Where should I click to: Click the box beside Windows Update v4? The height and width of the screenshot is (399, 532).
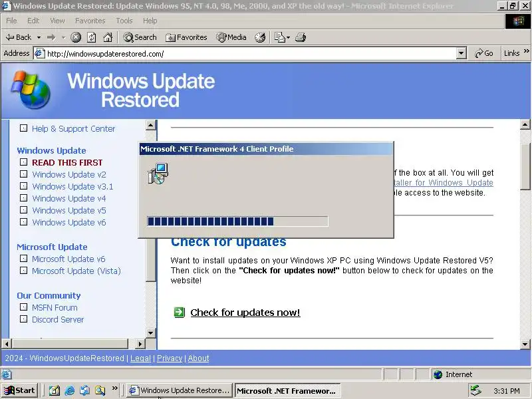click(23, 198)
